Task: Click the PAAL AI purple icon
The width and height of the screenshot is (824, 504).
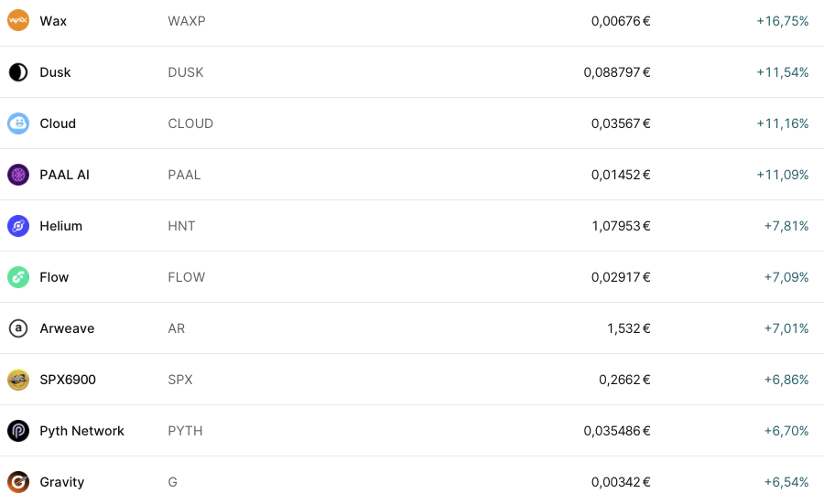Action: [18, 175]
